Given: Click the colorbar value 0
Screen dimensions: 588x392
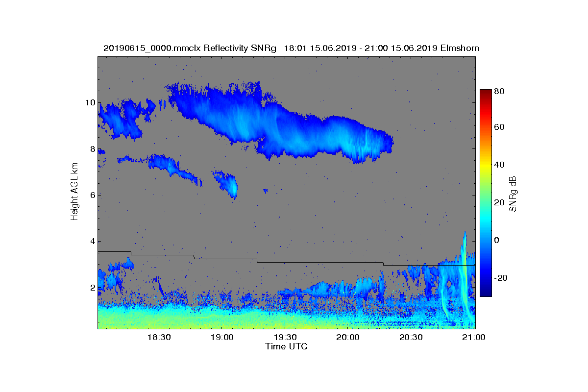Looking at the screenshot, I should [497, 240].
